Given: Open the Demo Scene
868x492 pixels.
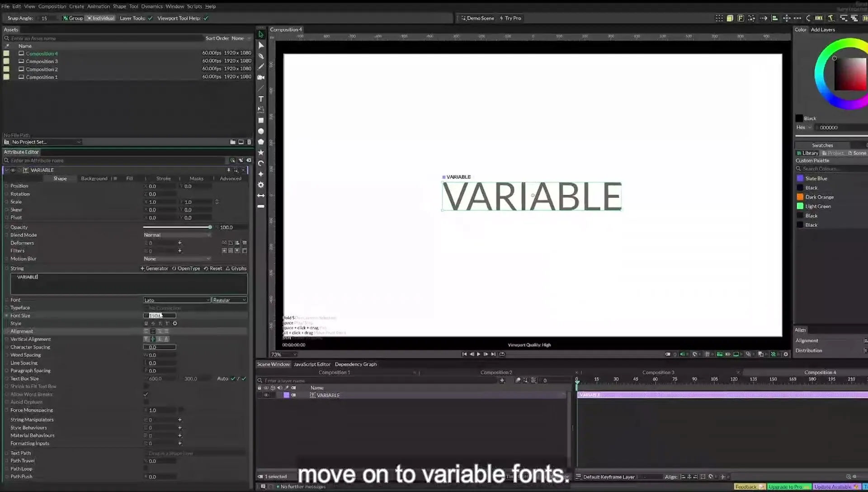Looking at the screenshot, I should point(478,18).
